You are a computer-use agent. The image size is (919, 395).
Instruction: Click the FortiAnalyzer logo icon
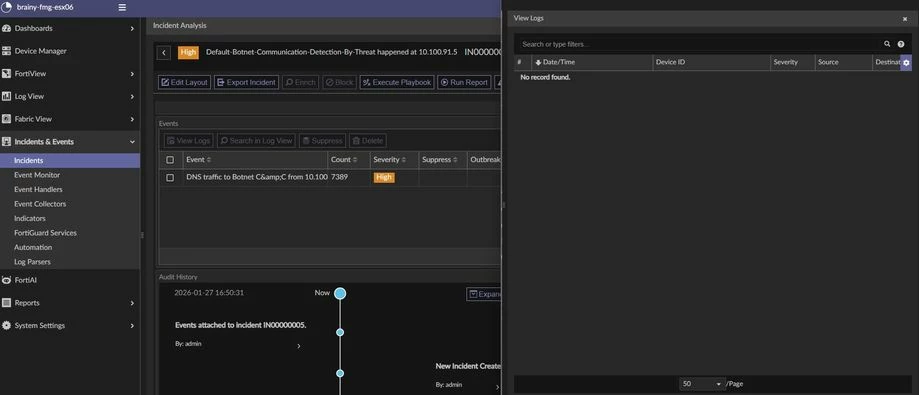coord(6,8)
